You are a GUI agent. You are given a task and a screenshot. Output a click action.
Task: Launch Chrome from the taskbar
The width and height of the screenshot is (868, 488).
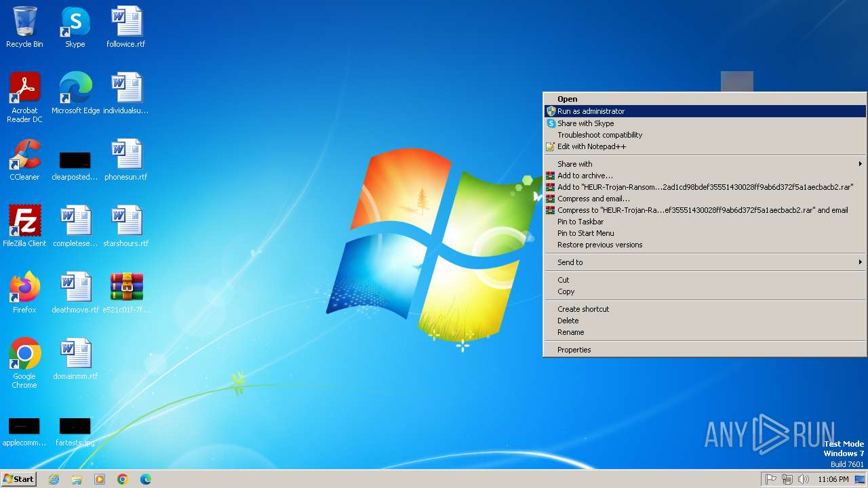pos(123,479)
